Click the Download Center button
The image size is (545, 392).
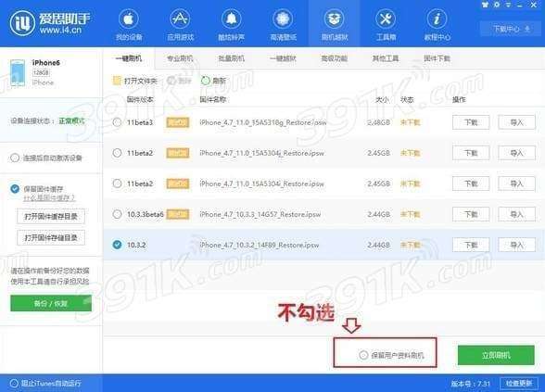511,29
